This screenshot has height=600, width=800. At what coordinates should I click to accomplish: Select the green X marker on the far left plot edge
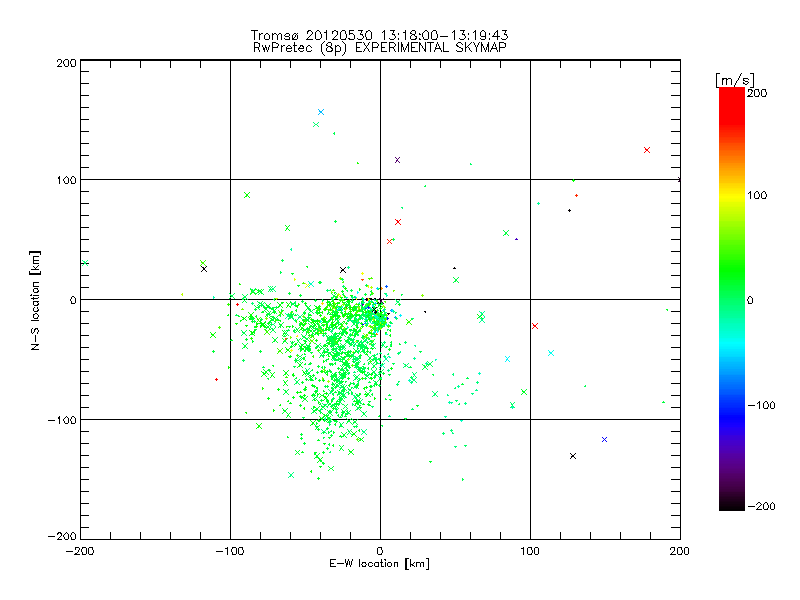[85, 263]
